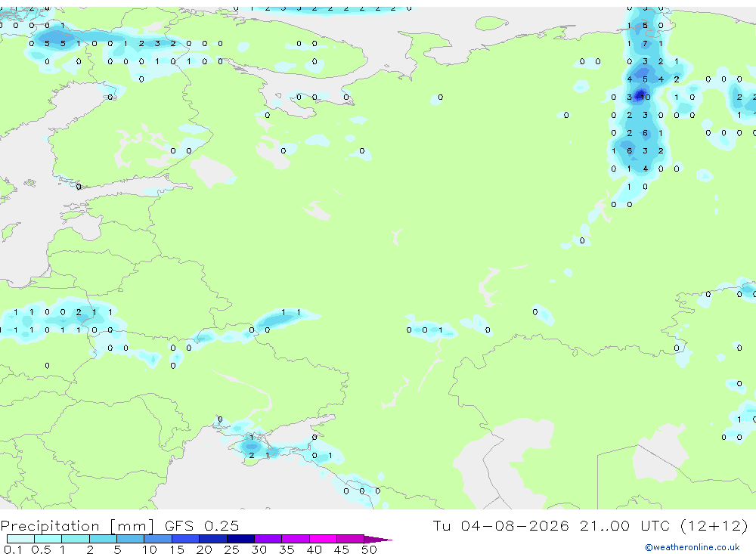Select the 'GFS 0.25' model label
The height and width of the screenshot is (554, 756).
202,525
